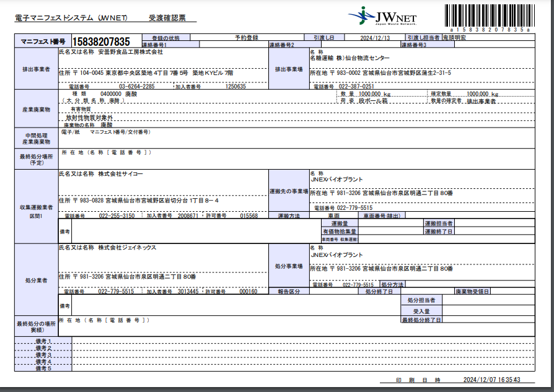Click the packaging type 段ボール箱
Image resolution: width=554 pixels, height=392 pixels.
pos(376,100)
